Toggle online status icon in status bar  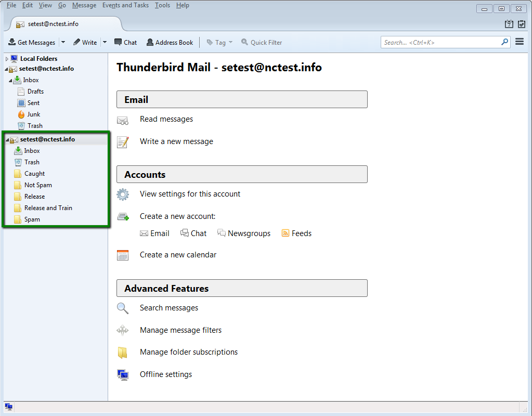coord(9,407)
